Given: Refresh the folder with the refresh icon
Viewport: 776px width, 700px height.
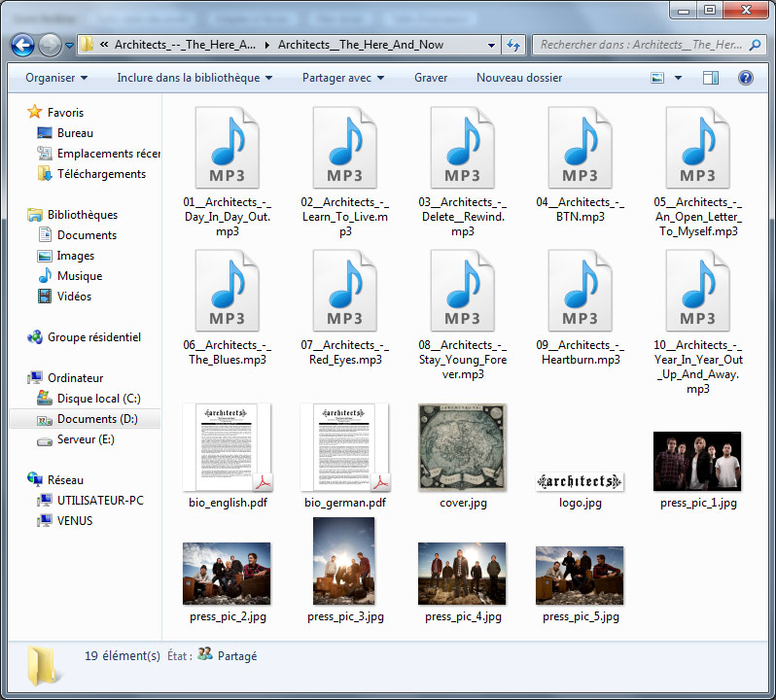Looking at the screenshot, I should pos(513,45).
